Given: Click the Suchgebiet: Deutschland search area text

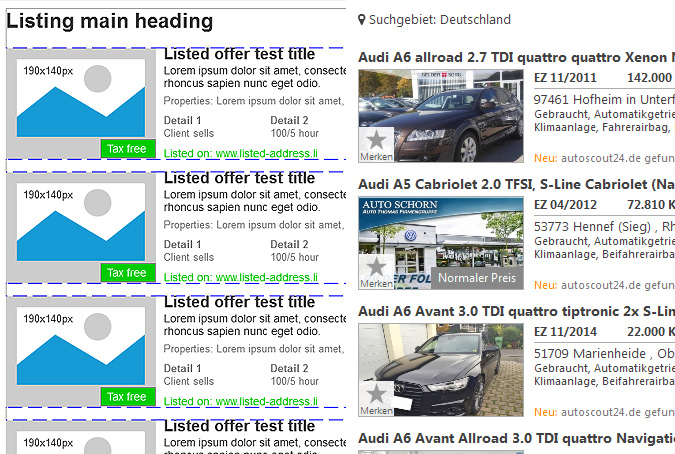Looking at the screenshot, I should click(x=439, y=20).
